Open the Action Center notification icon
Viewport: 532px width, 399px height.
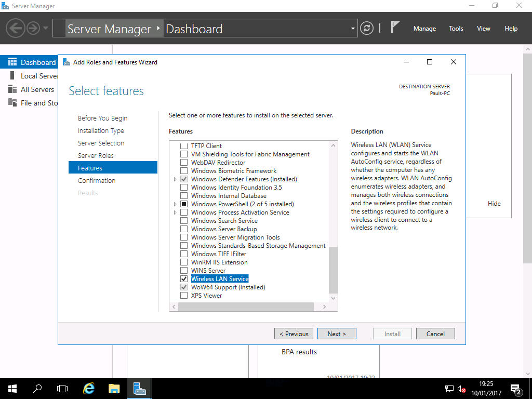click(x=516, y=389)
